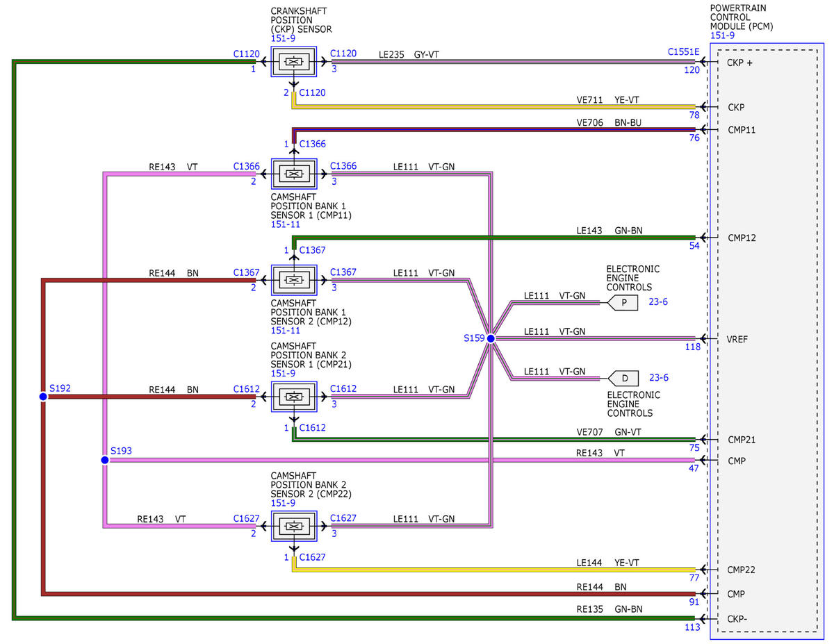Select PCM pin number 120
834x644 pixels.
692,71
